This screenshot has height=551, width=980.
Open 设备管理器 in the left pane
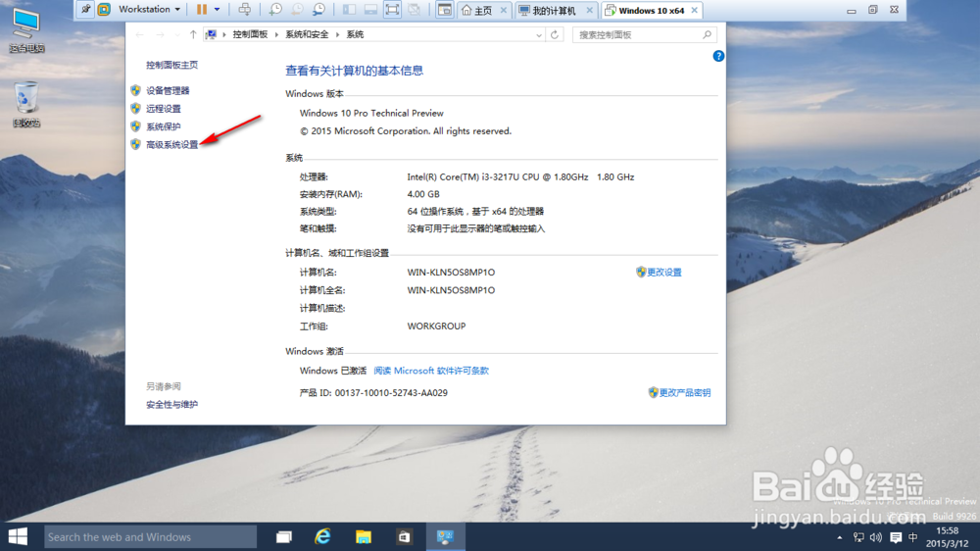168,90
